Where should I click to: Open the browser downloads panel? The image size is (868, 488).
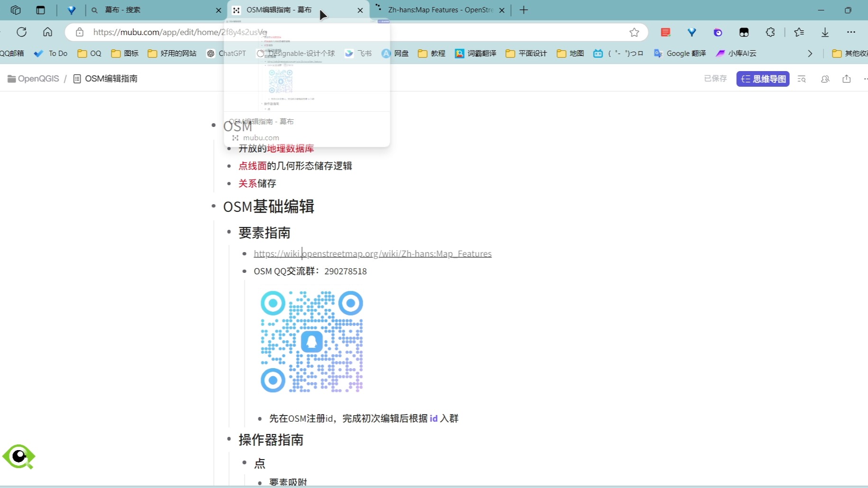[x=825, y=32]
